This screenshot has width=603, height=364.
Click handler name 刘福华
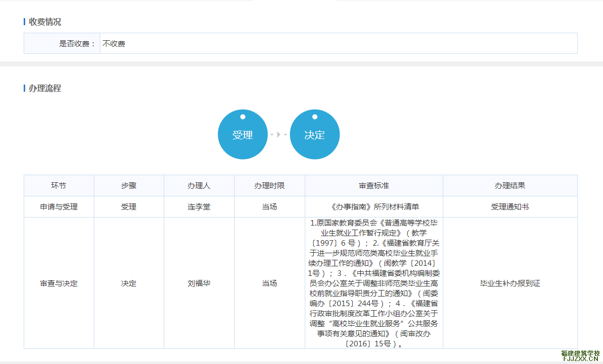point(198,283)
